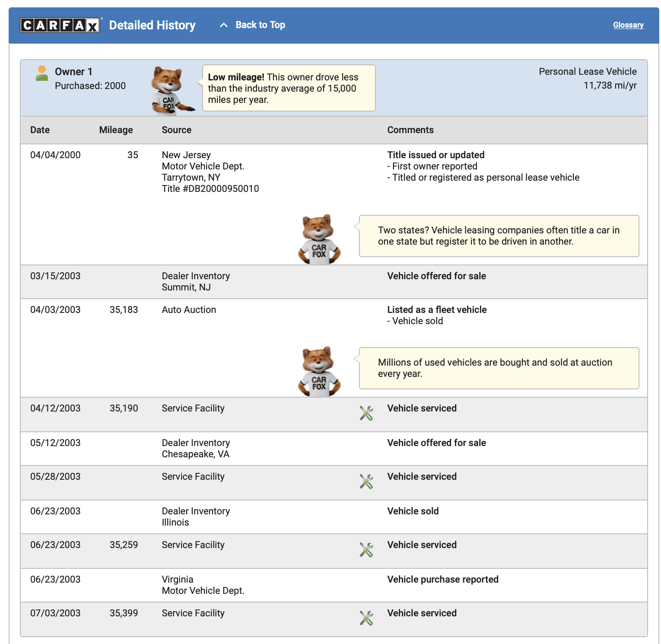The width and height of the screenshot is (661, 644).
Task: Click the Auto Auction source
Action: tap(189, 310)
